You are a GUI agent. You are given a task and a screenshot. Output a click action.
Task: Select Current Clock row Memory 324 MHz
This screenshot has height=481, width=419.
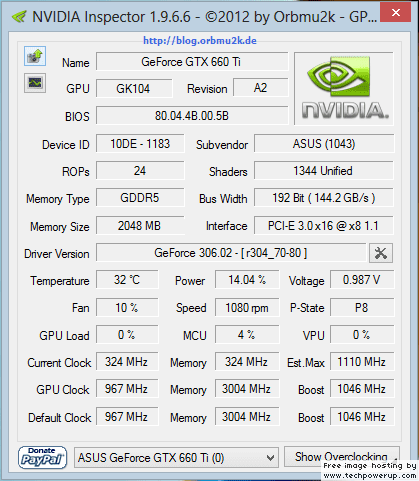coord(247,362)
